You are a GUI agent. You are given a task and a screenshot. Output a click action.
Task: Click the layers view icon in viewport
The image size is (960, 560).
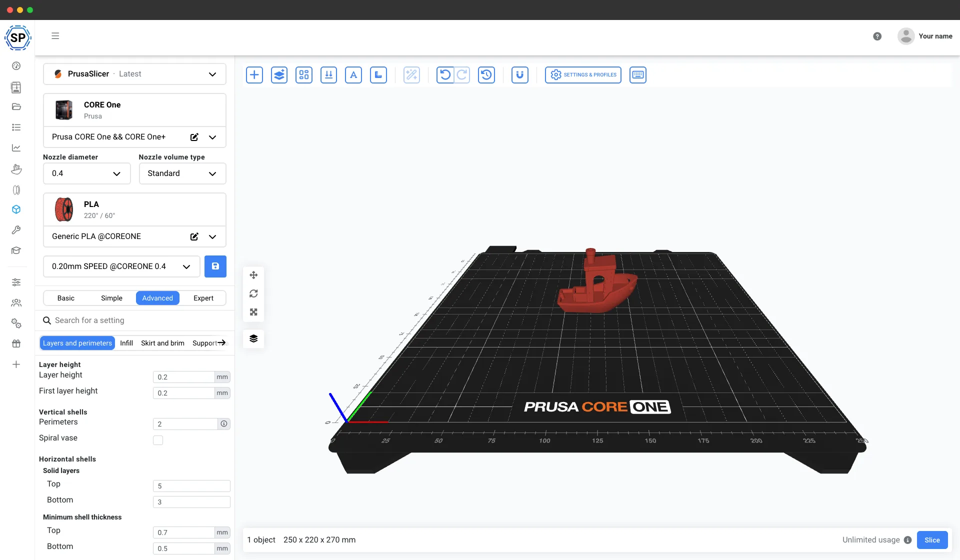coord(253,339)
